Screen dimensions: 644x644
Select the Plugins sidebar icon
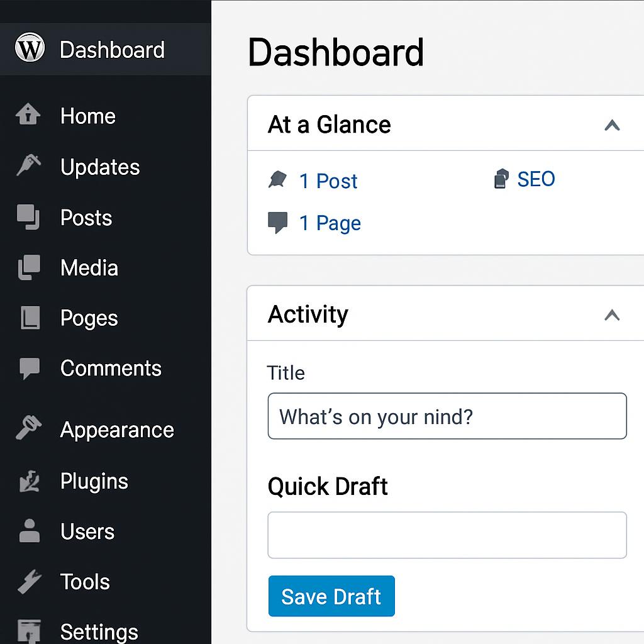pos(29,481)
